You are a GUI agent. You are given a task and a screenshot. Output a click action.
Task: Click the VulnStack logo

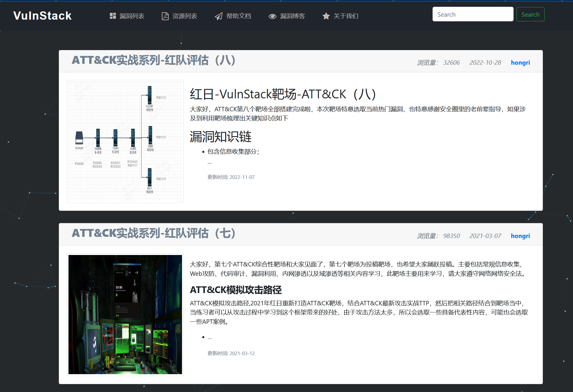pos(42,16)
